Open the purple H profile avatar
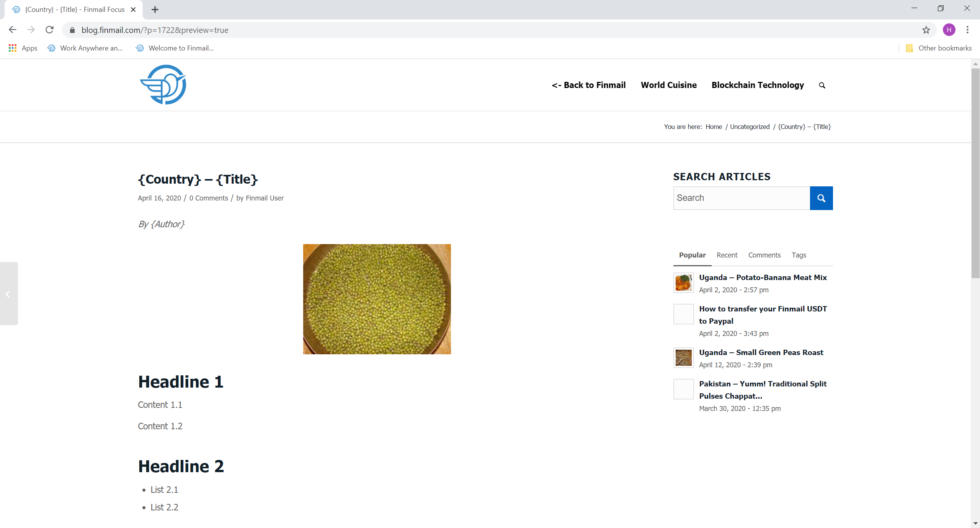Image resolution: width=980 pixels, height=528 pixels. coord(949,30)
